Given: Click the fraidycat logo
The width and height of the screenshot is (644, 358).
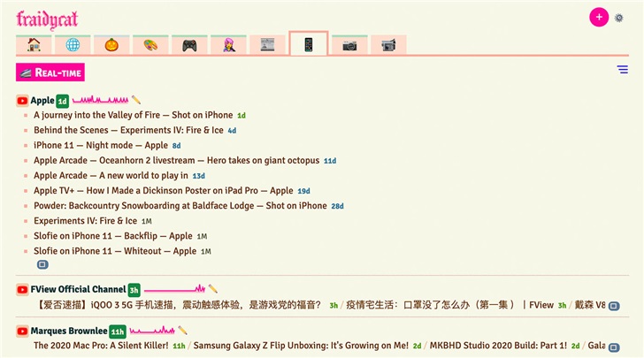Looking at the screenshot, I should (x=47, y=19).
